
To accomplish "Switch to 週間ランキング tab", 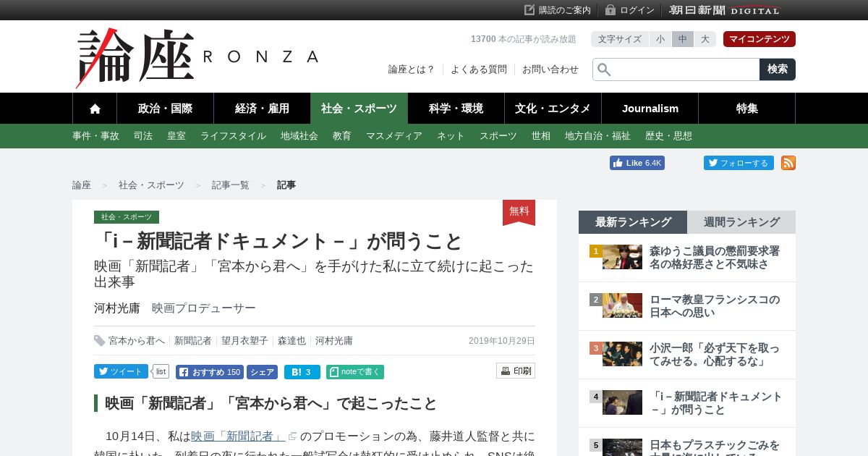I will [x=741, y=222].
